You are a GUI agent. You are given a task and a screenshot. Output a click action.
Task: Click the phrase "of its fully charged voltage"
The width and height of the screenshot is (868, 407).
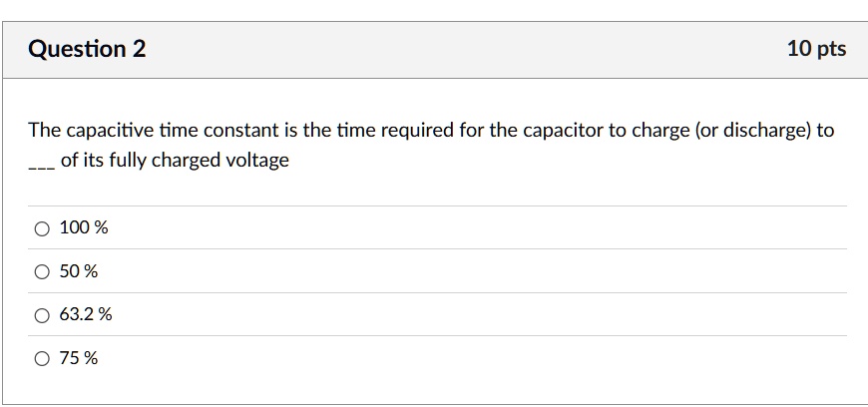coord(175,161)
